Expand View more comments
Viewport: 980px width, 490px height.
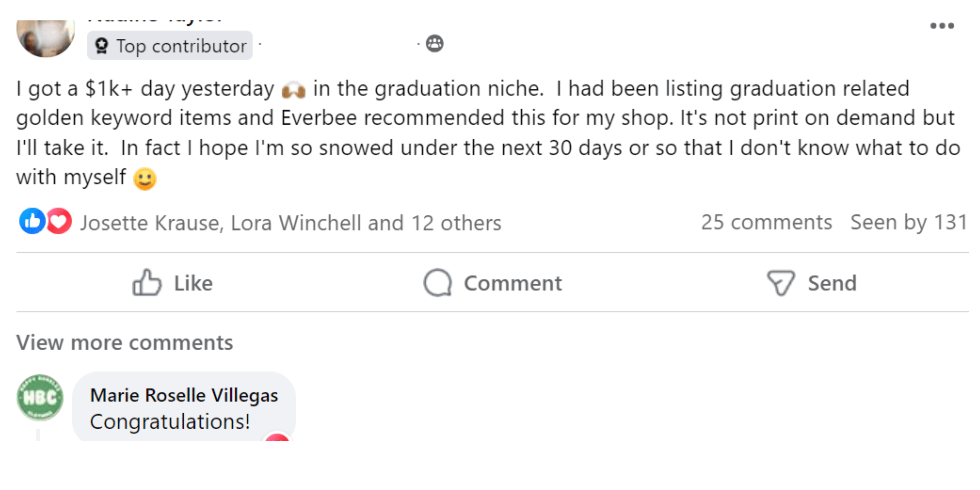(x=124, y=342)
